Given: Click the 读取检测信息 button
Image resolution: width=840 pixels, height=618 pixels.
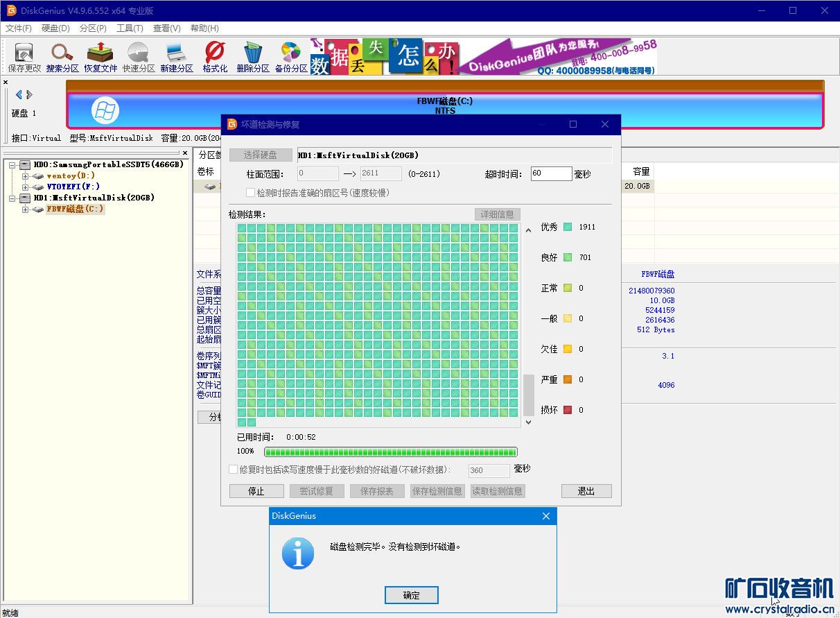Looking at the screenshot, I should pos(498,491).
